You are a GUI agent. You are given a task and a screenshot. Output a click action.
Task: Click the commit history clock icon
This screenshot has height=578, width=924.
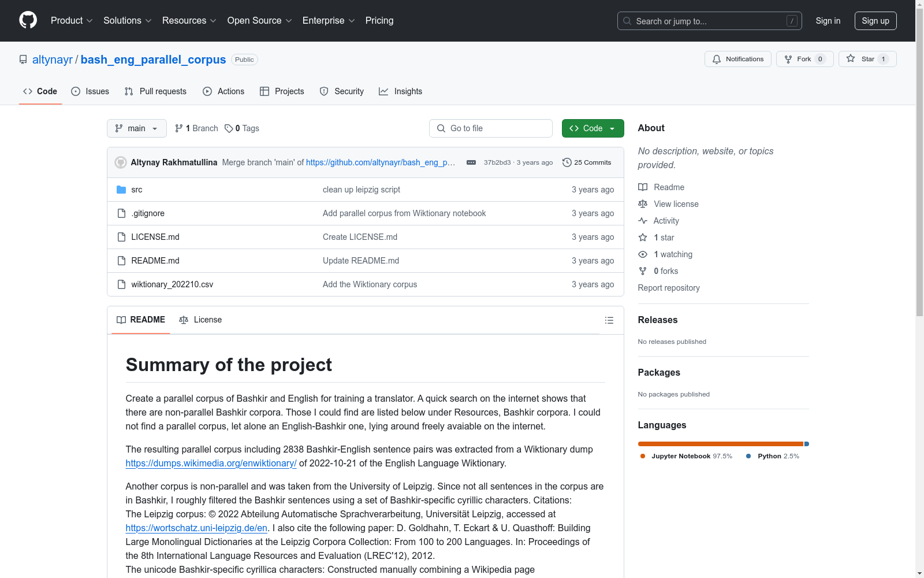coord(567,162)
